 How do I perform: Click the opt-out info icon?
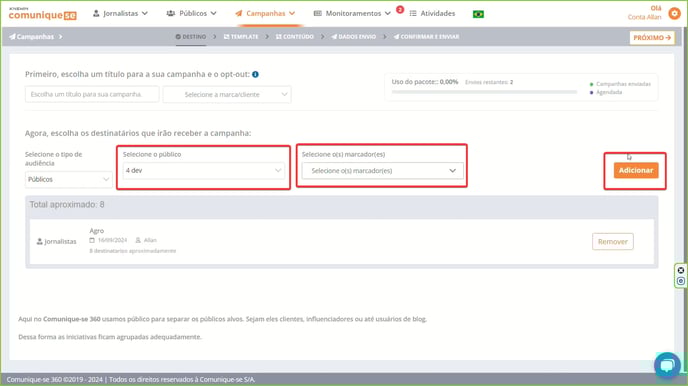click(x=255, y=75)
